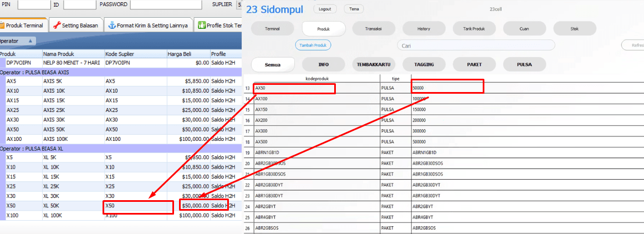Click the anchor icon for Format Kirim

tap(112, 26)
